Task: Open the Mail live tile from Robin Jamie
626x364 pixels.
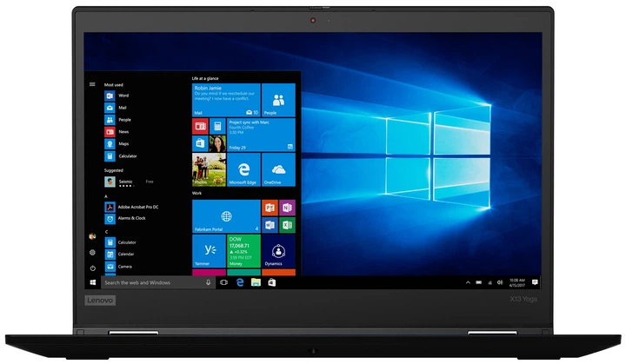Action: coord(226,100)
